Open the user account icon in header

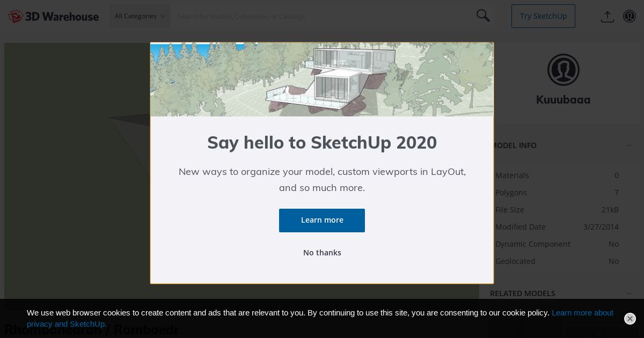pyautogui.click(x=630, y=16)
